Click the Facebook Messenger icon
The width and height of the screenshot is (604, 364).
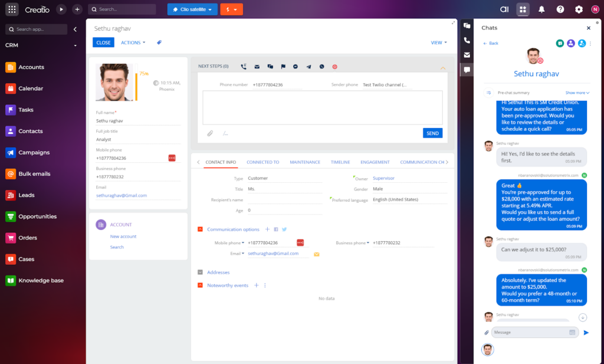[x=296, y=67]
